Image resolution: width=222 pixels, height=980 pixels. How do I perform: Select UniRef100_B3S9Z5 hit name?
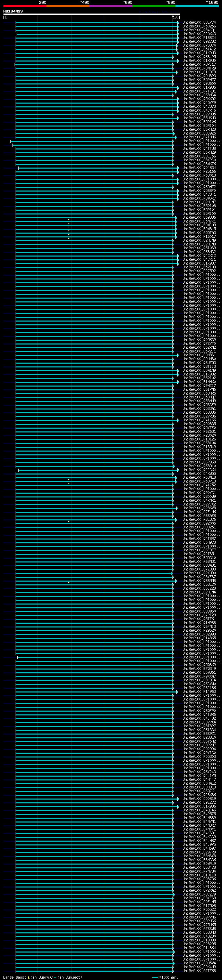(x=199, y=133)
